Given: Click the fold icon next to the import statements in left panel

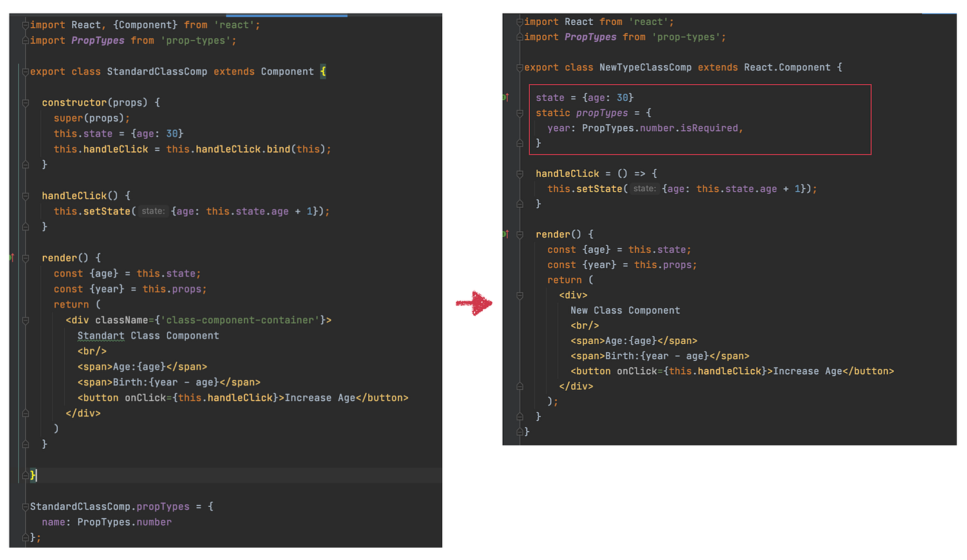Looking at the screenshot, I should click(x=24, y=24).
